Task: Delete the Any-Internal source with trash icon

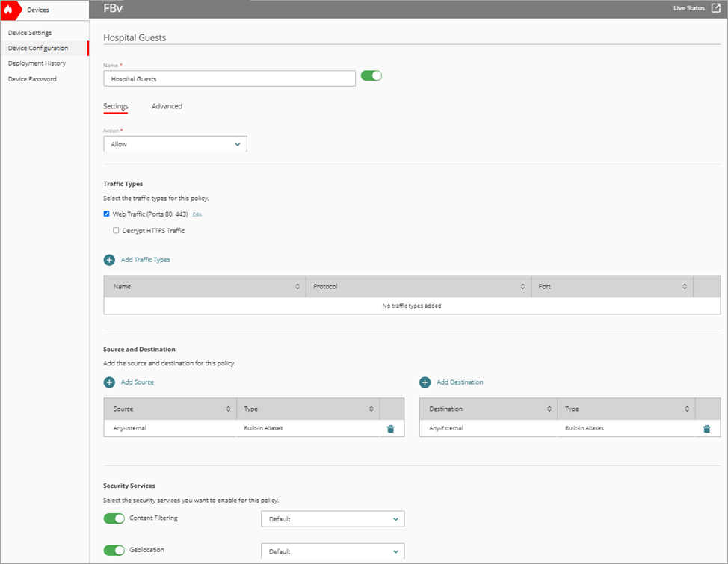Action: coord(391,427)
